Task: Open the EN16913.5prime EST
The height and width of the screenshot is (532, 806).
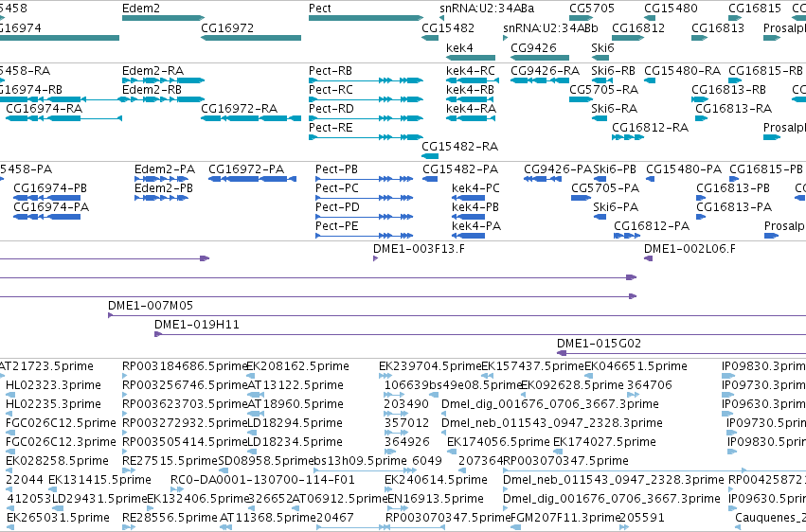Action: pos(436,499)
